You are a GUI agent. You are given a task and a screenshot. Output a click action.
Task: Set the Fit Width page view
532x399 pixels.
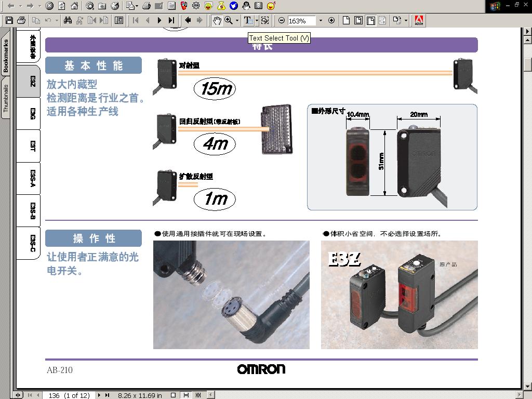[371, 20]
